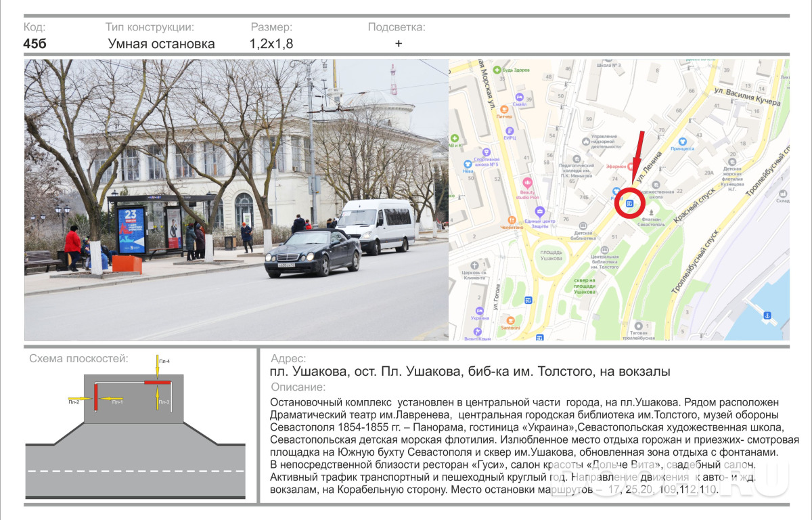Click the Beauty studio Pion pink marker
The width and height of the screenshot is (812, 520).
(x=527, y=183)
